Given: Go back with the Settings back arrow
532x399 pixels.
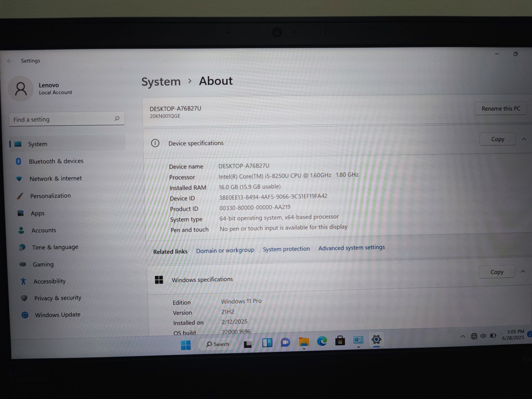Looking at the screenshot, I should click(10, 61).
